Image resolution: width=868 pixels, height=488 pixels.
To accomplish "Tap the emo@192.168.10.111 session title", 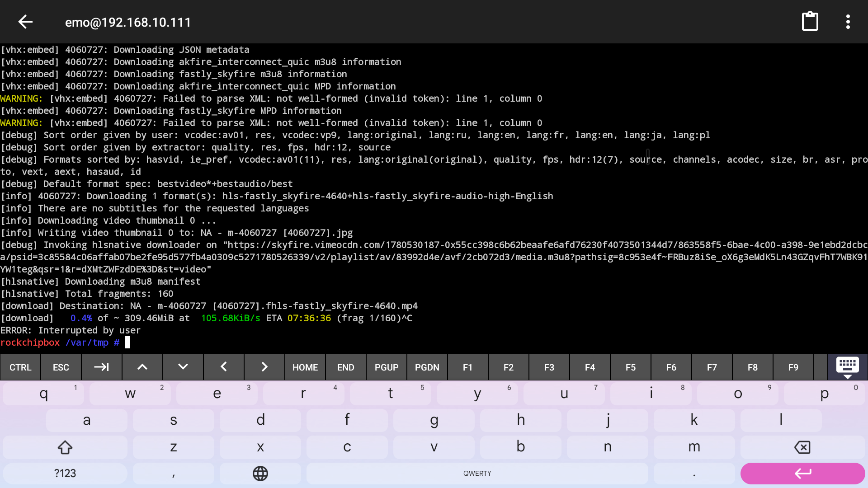I will [128, 22].
